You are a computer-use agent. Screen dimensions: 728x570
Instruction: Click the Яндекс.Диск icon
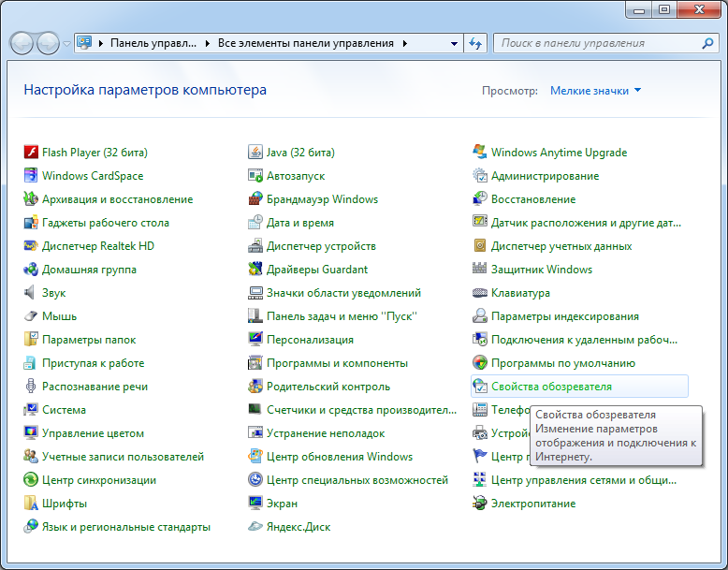(255, 527)
